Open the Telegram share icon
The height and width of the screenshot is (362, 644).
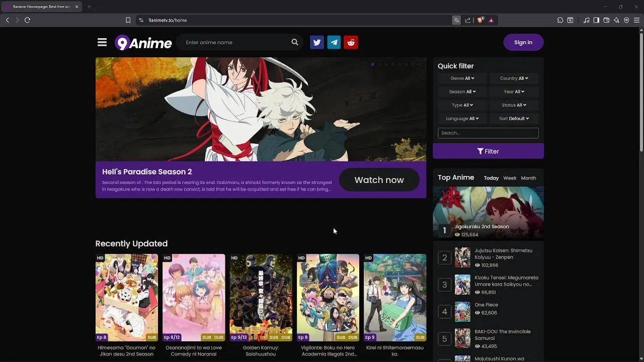coord(334,42)
